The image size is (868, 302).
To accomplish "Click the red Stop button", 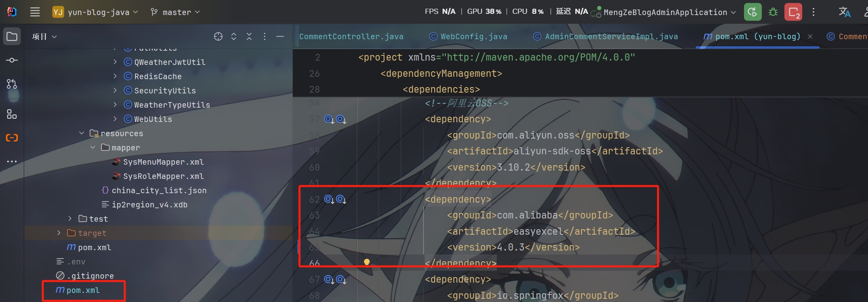I will 793,12.
